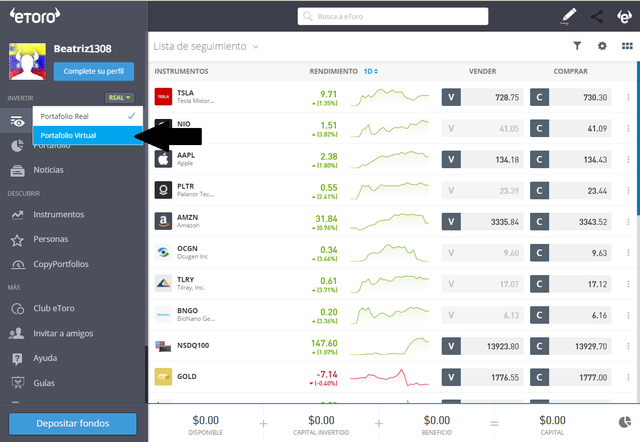
Task: Click the watchlist eye icon in sidebar
Action: 17,121
